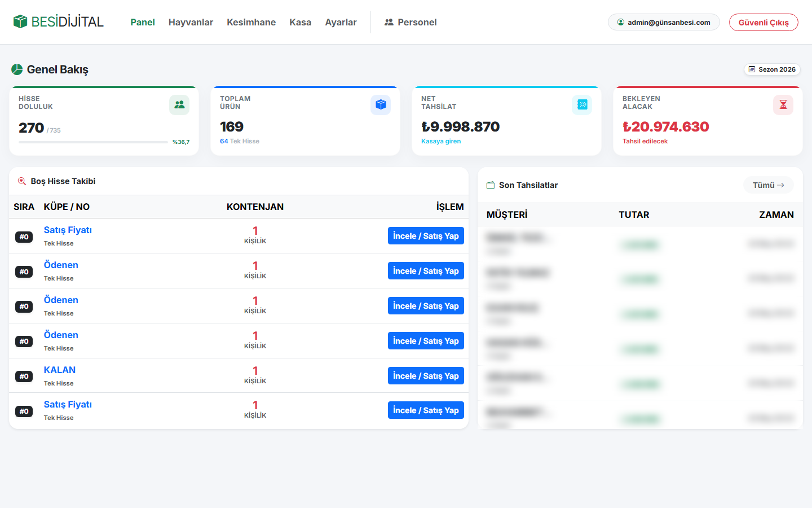Click the people icon next to Personel
The width and height of the screenshot is (812, 508).
pyautogui.click(x=389, y=22)
